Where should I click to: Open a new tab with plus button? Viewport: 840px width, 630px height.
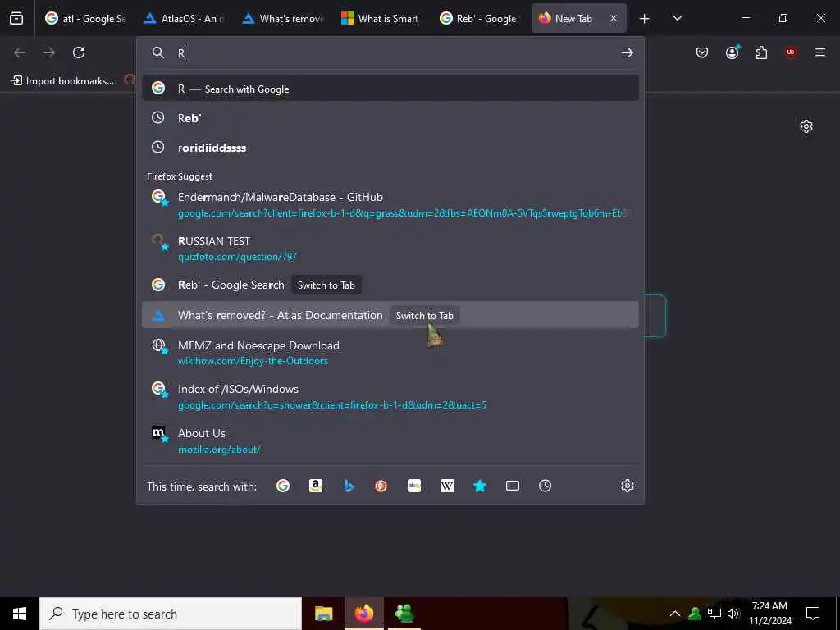point(645,18)
